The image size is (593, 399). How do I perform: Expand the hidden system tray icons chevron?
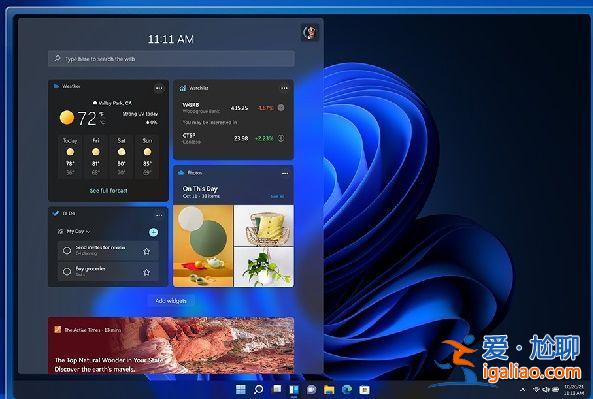[523, 390]
